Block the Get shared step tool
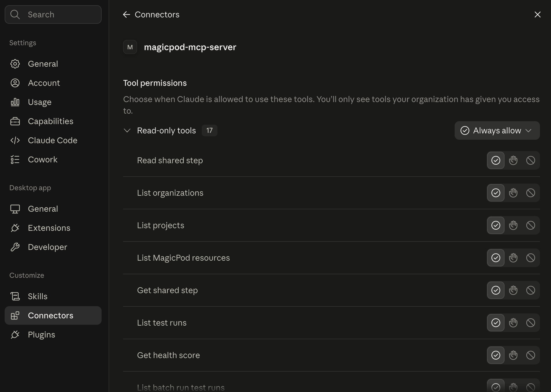Image resolution: width=551 pixels, height=392 pixels. coord(531,290)
